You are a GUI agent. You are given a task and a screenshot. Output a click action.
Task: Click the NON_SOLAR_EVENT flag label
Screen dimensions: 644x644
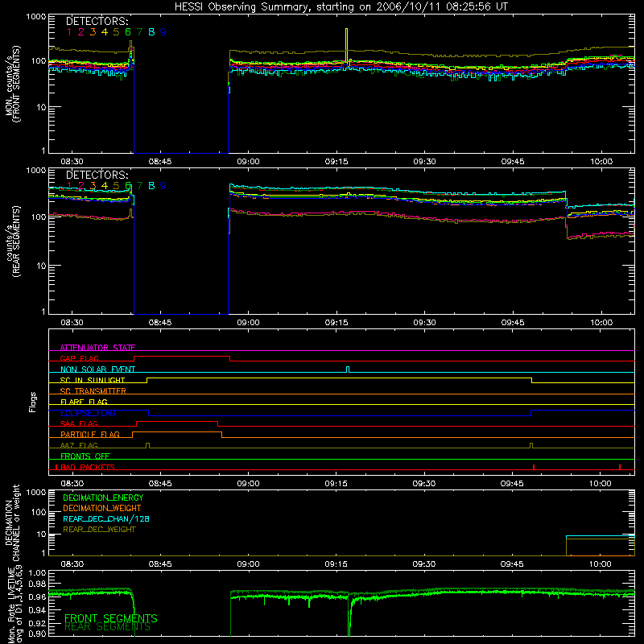(97, 369)
